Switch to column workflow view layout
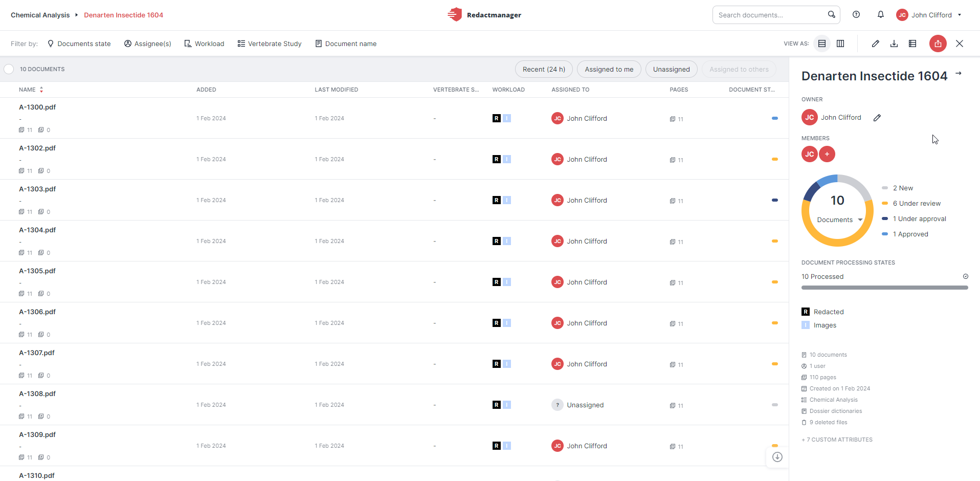 (840, 43)
